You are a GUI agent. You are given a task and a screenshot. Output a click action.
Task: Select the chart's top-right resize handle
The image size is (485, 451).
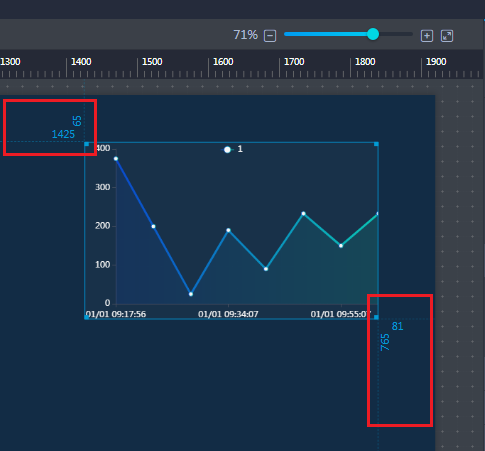(x=376, y=144)
